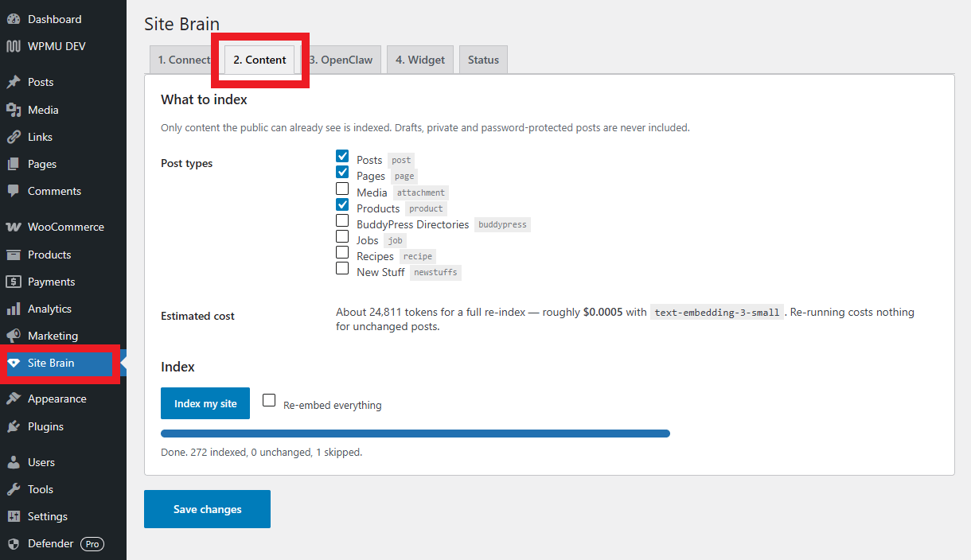Viewport: 971px width, 560px height.
Task: Click the Analytics bar chart icon
Action: click(x=14, y=309)
